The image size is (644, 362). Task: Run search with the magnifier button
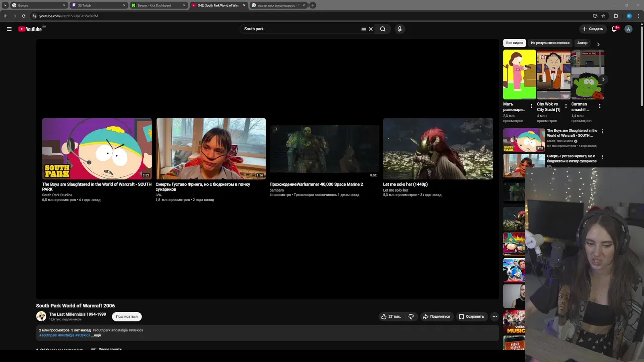tap(383, 29)
